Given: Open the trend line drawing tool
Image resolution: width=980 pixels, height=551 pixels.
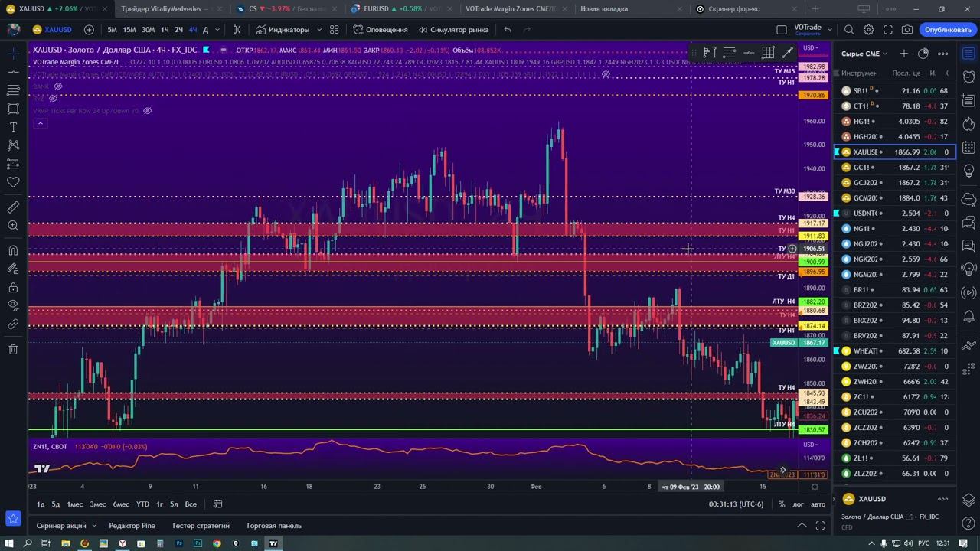Looking at the screenshot, I should 13,72.
